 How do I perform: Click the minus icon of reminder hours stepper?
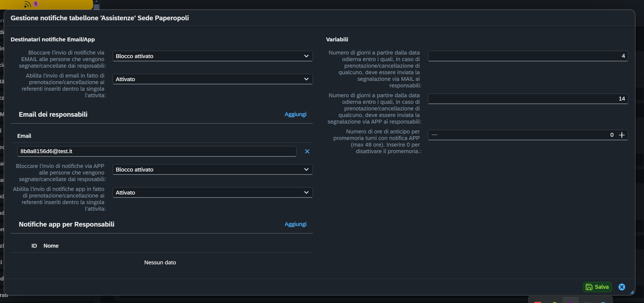[x=435, y=135]
